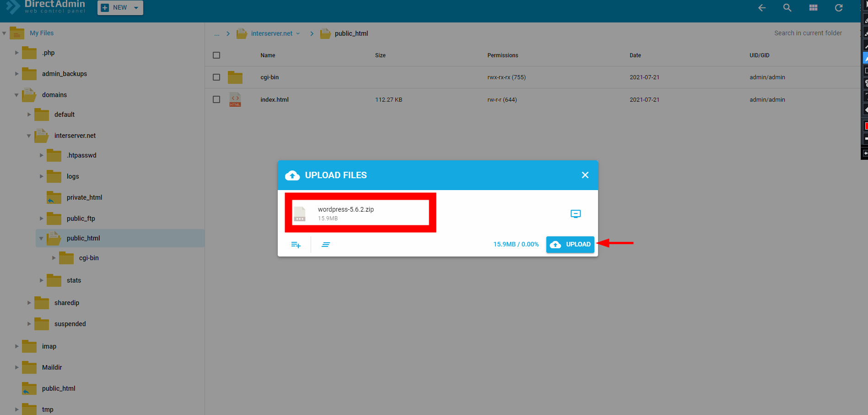Open the My Files link
The image size is (868, 415).
coord(42,33)
